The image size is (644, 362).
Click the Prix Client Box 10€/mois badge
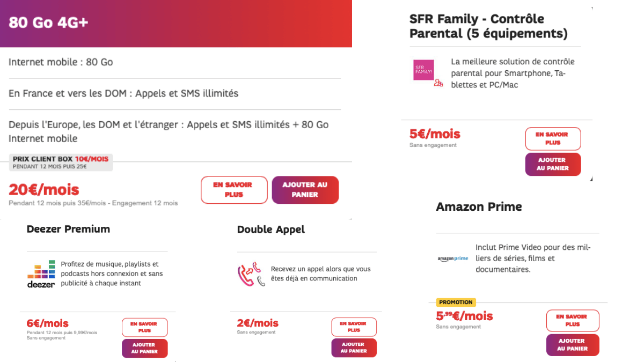click(61, 162)
